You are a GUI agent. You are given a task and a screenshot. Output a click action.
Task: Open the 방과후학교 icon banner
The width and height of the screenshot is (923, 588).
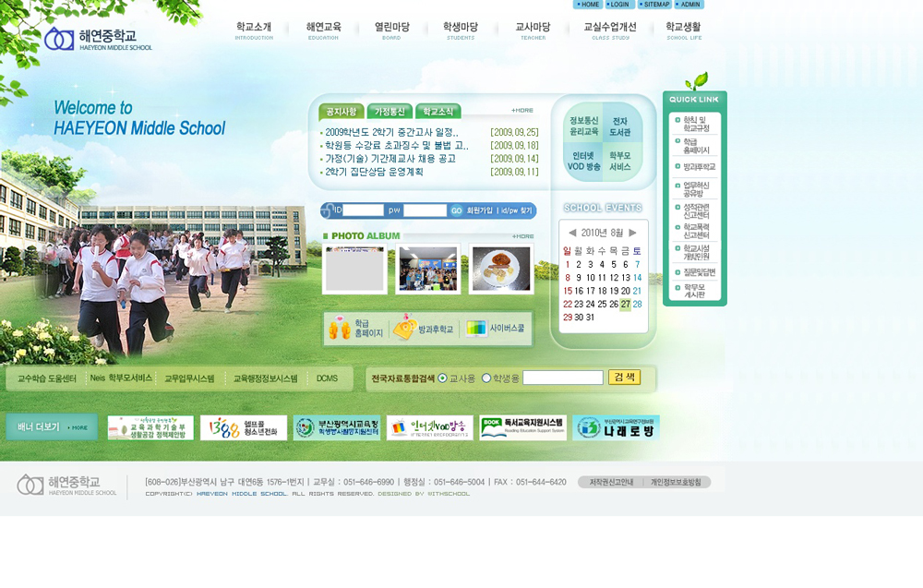(424, 328)
